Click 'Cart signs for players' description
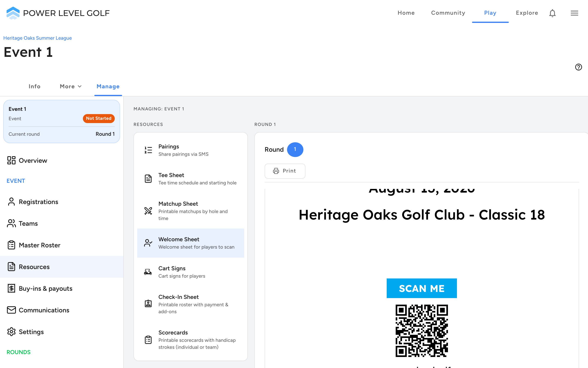The image size is (588, 368). pos(182,276)
